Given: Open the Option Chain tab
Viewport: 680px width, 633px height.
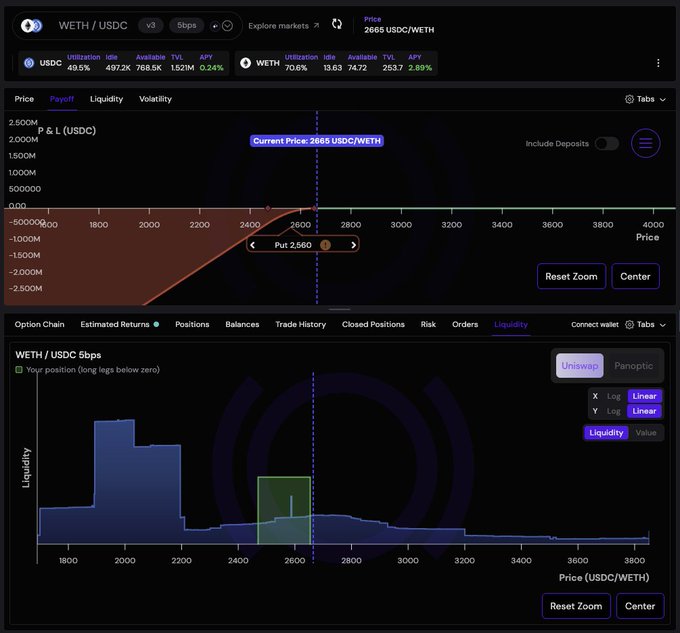Looking at the screenshot, I should click(39, 324).
